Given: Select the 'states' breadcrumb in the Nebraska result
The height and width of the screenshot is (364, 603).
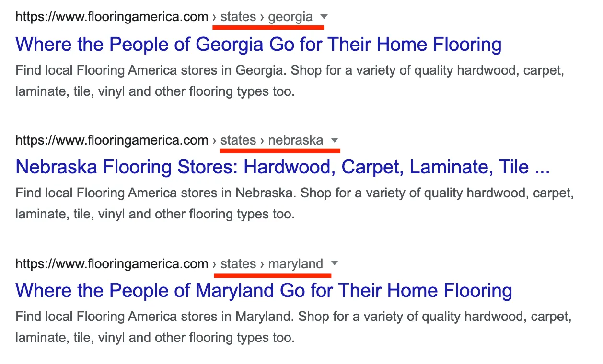Looking at the screenshot, I should tap(238, 140).
